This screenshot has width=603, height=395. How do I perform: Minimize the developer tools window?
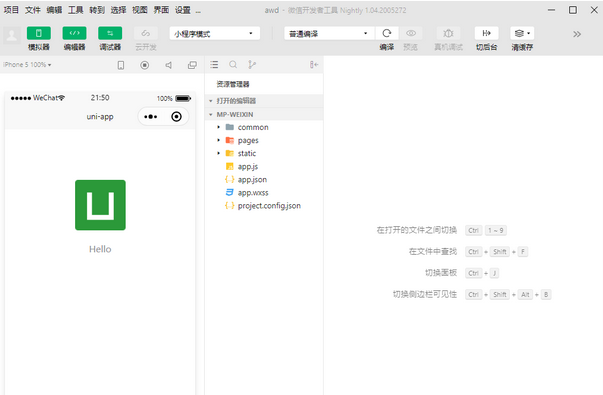(551, 10)
